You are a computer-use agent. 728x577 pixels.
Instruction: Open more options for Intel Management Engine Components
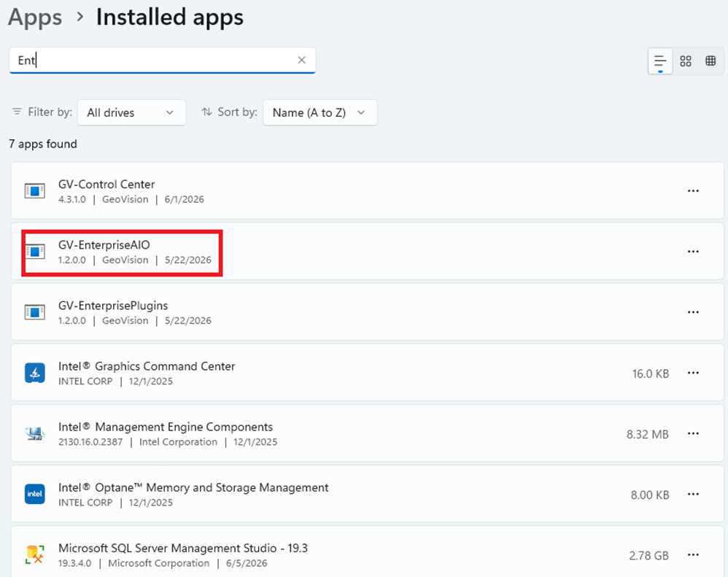point(693,433)
